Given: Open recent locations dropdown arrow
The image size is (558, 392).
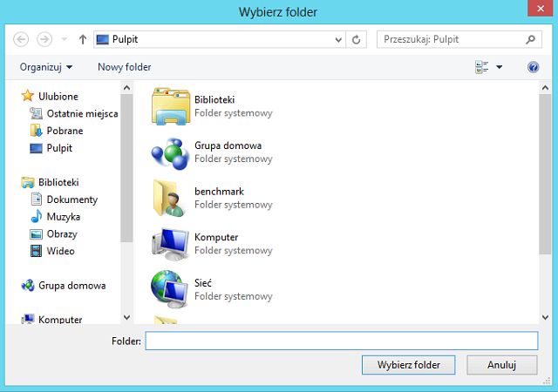Looking at the screenshot, I should point(65,39).
